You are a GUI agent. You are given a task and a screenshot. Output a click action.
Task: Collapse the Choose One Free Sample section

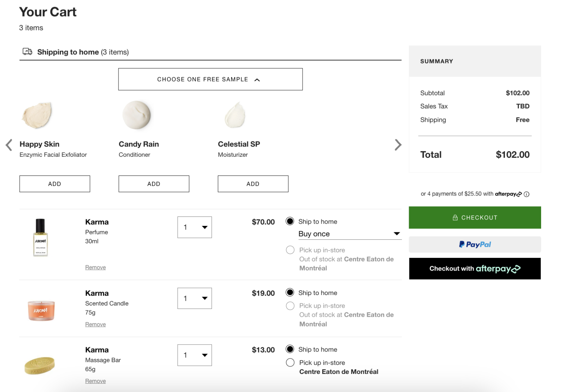coord(210,79)
